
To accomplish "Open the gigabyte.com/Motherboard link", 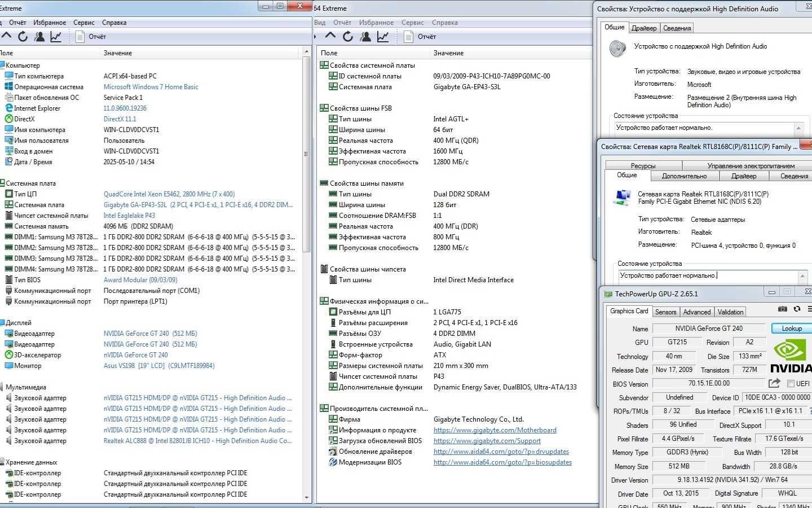I will click(x=495, y=430).
